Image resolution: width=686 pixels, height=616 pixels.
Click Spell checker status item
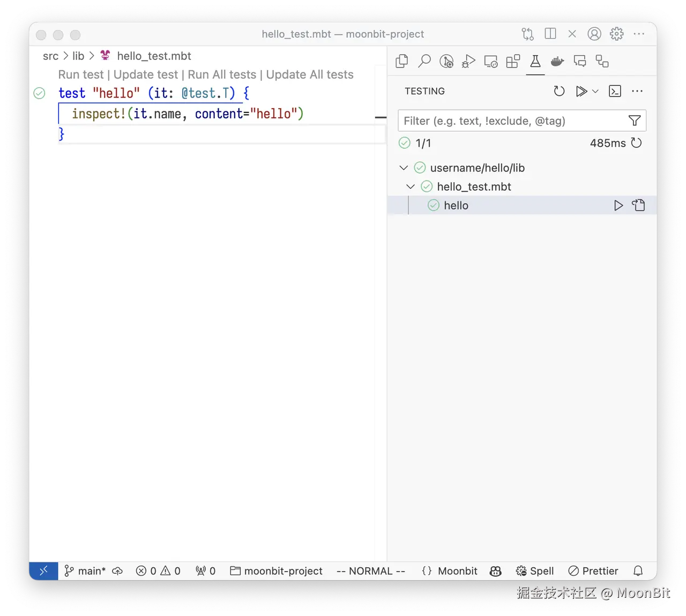[x=534, y=571]
